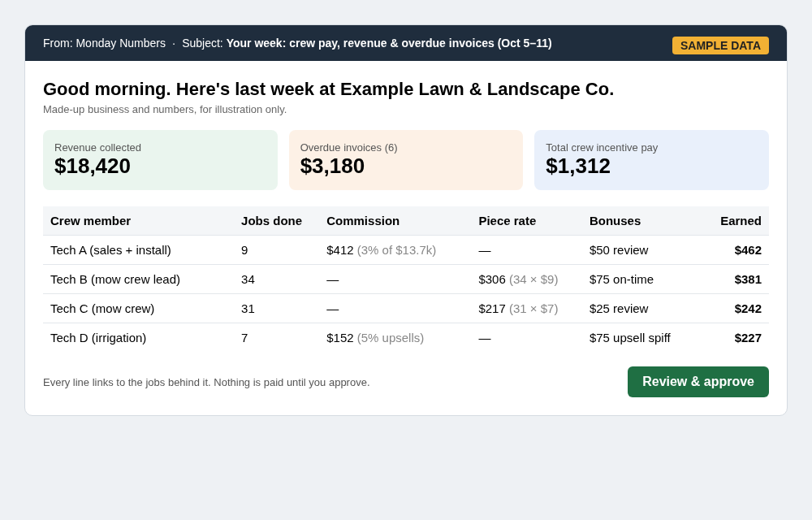Image resolution: width=812 pixels, height=520 pixels.
Task: Click the Good morning headline
Action: pos(328,89)
